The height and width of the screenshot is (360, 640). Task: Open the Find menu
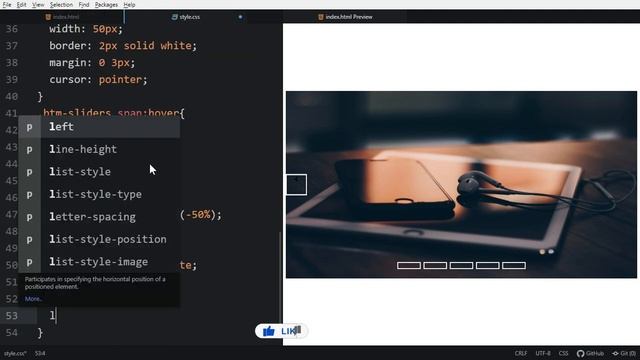point(84,4)
